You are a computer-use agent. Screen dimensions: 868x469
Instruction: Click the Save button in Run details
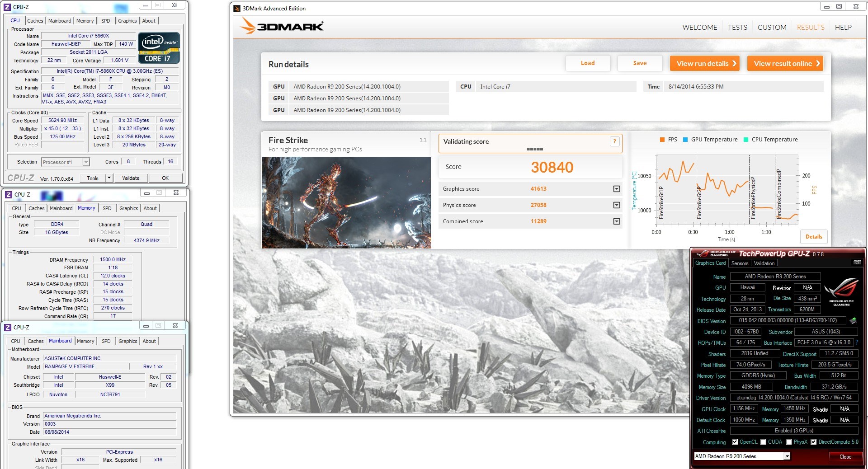[640, 63]
